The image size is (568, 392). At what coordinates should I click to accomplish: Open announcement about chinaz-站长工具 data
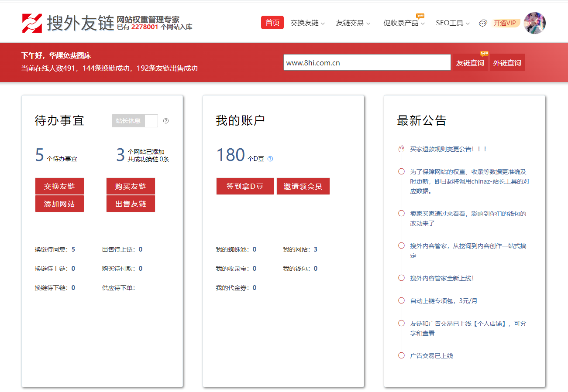[x=470, y=181]
